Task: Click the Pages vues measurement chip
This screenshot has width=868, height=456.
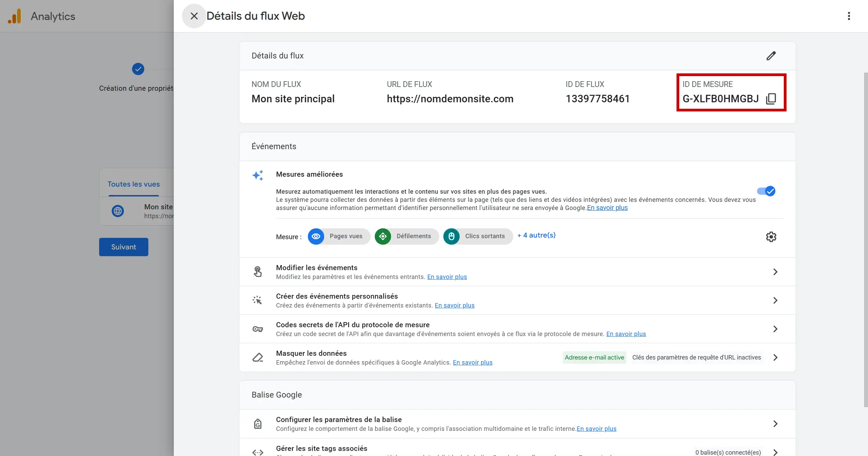Action: (339, 236)
